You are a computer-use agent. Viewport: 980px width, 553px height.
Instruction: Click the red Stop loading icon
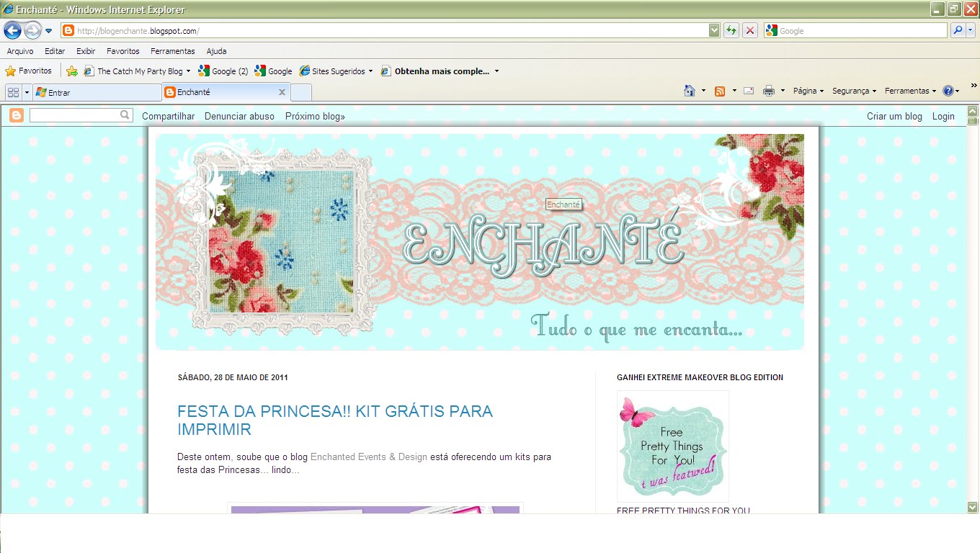[x=750, y=30]
